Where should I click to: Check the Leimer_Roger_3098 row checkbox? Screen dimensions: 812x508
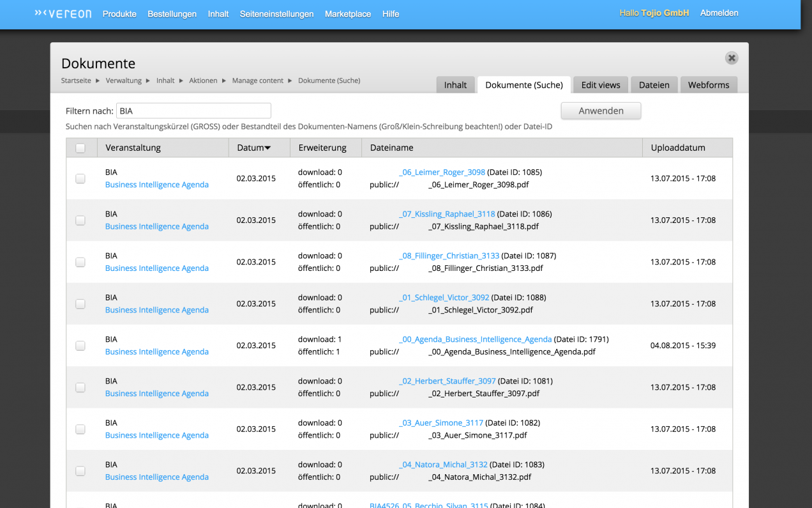click(80, 179)
